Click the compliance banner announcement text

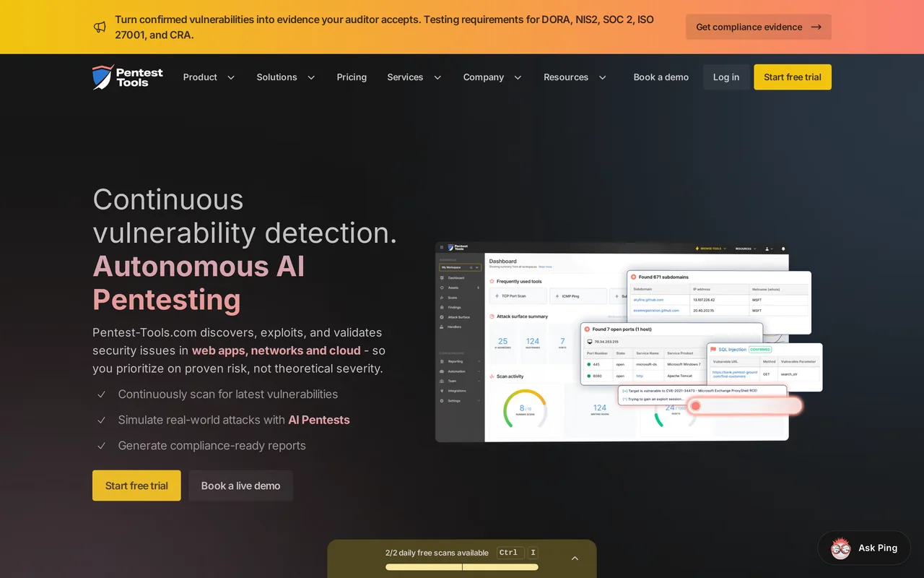tap(384, 27)
